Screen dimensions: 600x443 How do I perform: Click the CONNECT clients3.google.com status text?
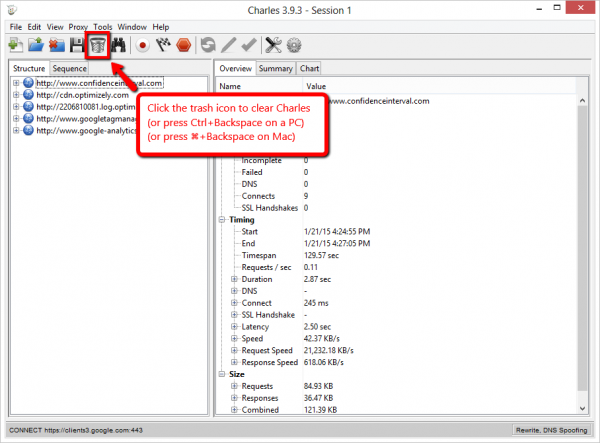(76, 430)
